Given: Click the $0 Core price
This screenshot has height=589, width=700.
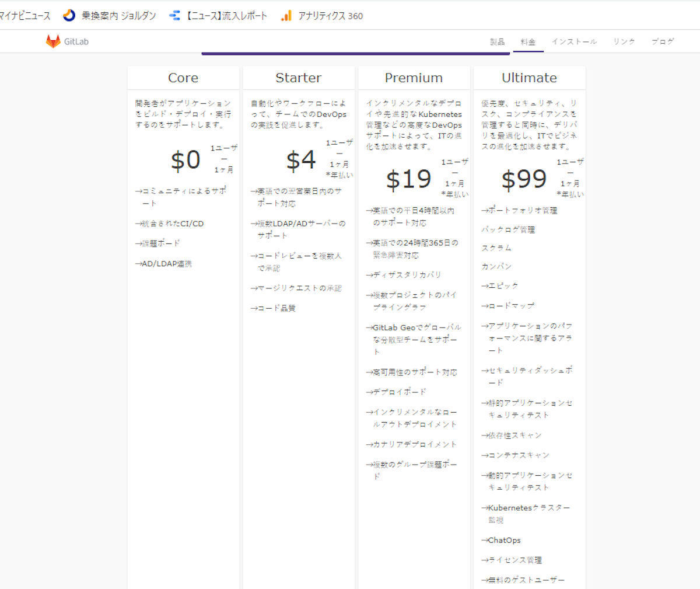Looking at the screenshot, I should click(185, 160).
